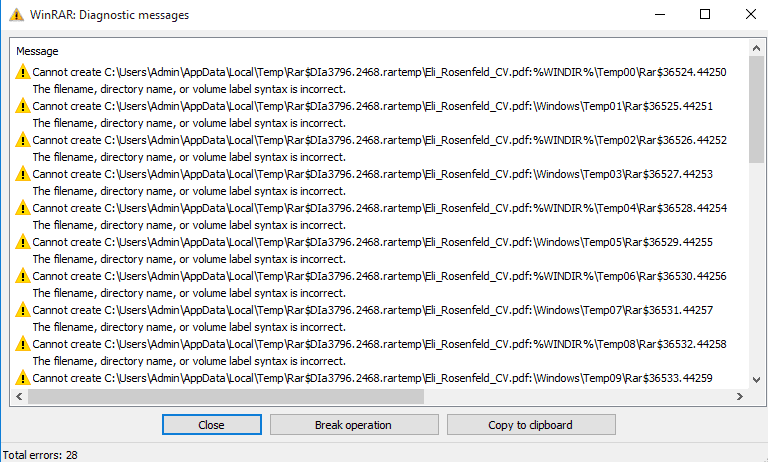768x462 pixels.
Task: Click warning icon beside Temp00 error
Action: click(23, 72)
